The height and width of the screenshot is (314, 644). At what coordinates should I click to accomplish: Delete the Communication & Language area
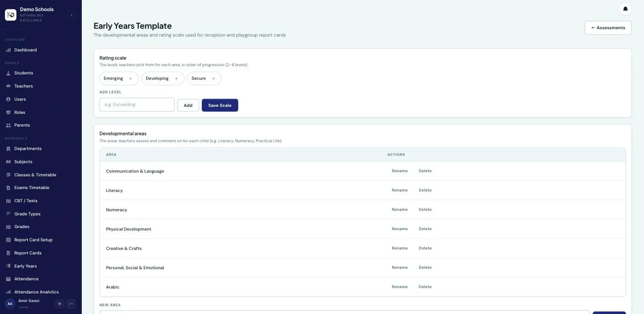[x=425, y=171]
